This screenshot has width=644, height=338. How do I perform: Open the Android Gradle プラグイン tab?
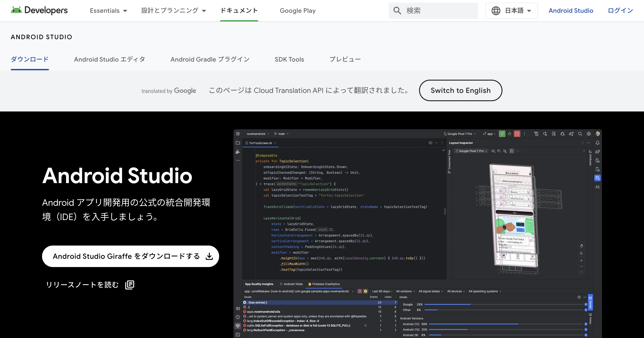point(210,59)
